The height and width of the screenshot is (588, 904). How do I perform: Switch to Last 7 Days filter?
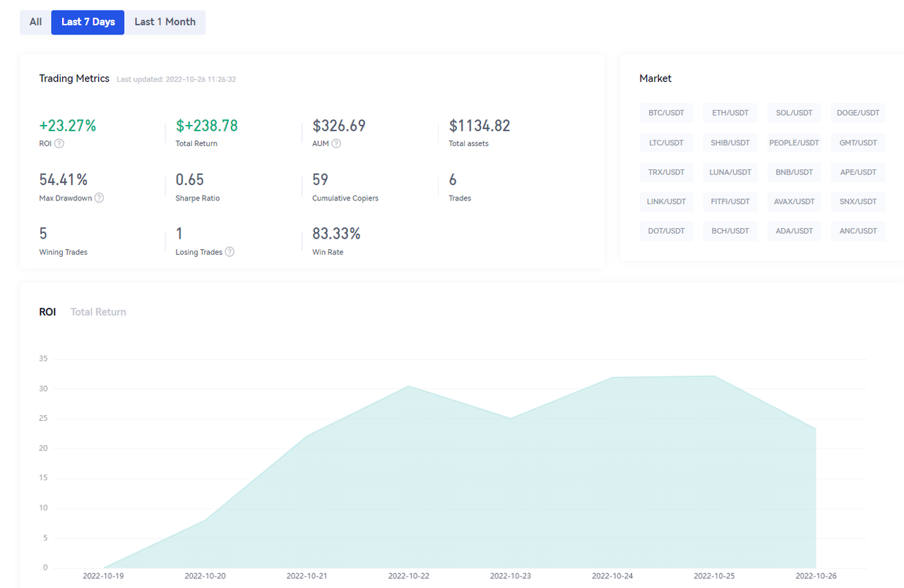[x=88, y=22]
